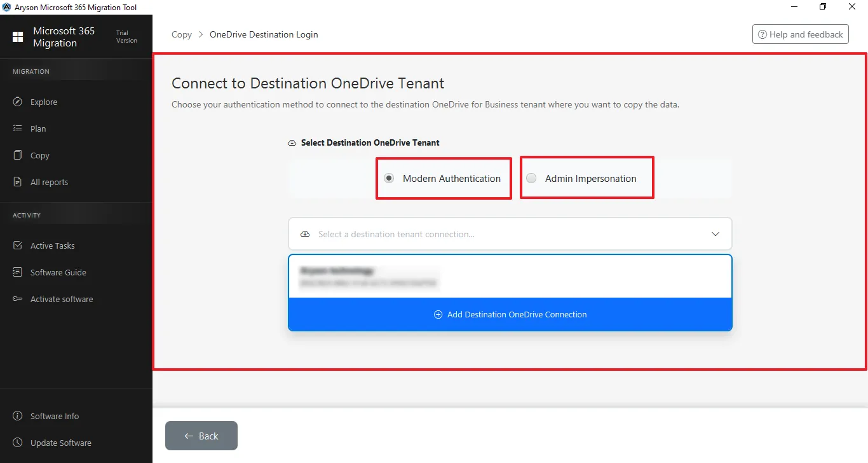Image resolution: width=868 pixels, height=463 pixels.
Task: Click the Microsoft 365 Migration logo
Action: pyautogui.click(x=18, y=37)
